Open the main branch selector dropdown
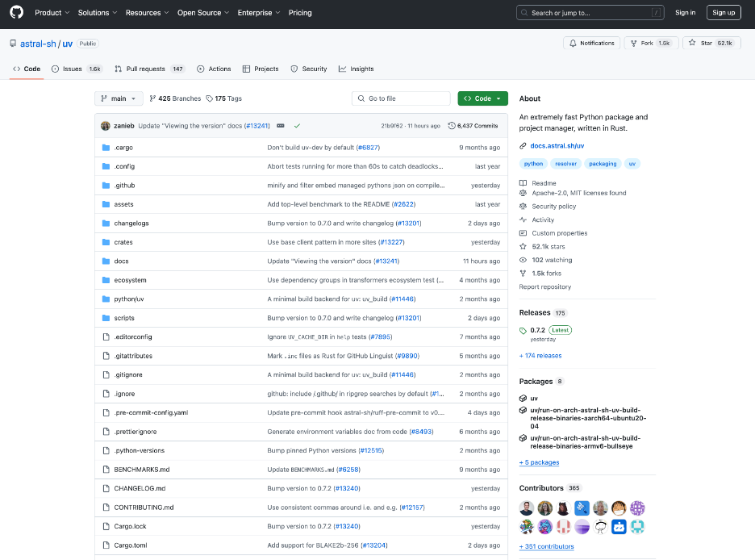Viewport: 755px width, 560px height. click(x=119, y=98)
